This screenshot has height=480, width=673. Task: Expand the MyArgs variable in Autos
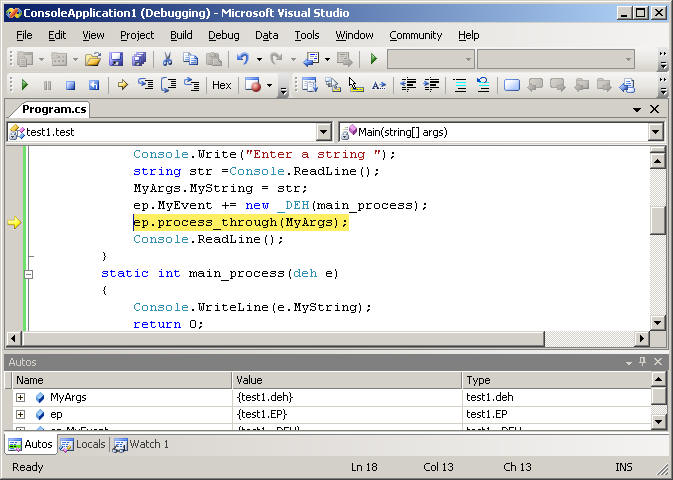click(x=20, y=397)
